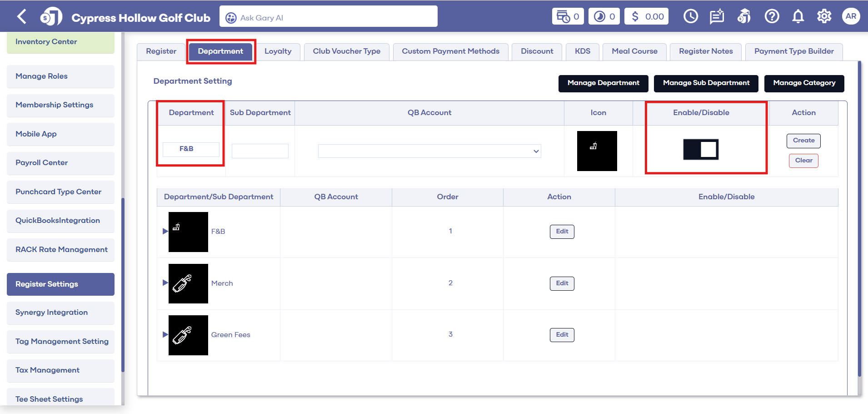Open the notifications bell
The width and height of the screenshot is (868, 414).
click(x=798, y=17)
